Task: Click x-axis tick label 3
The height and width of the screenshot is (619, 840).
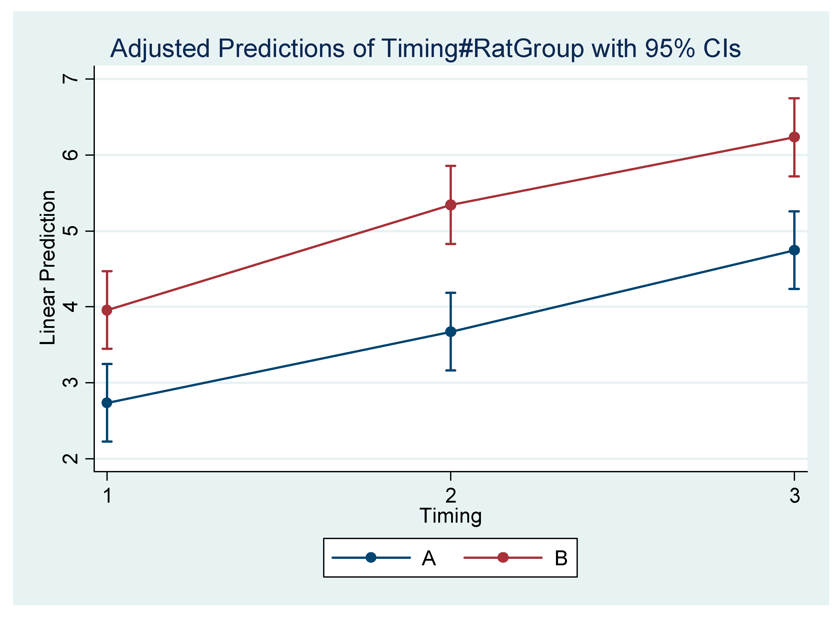Action: pos(795,496)
